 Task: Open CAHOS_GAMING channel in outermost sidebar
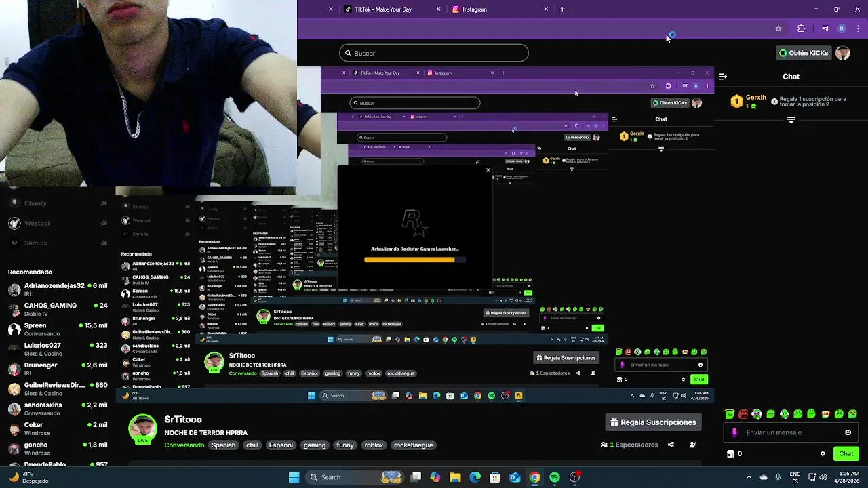pyautogui.click(x=58, y=310)
